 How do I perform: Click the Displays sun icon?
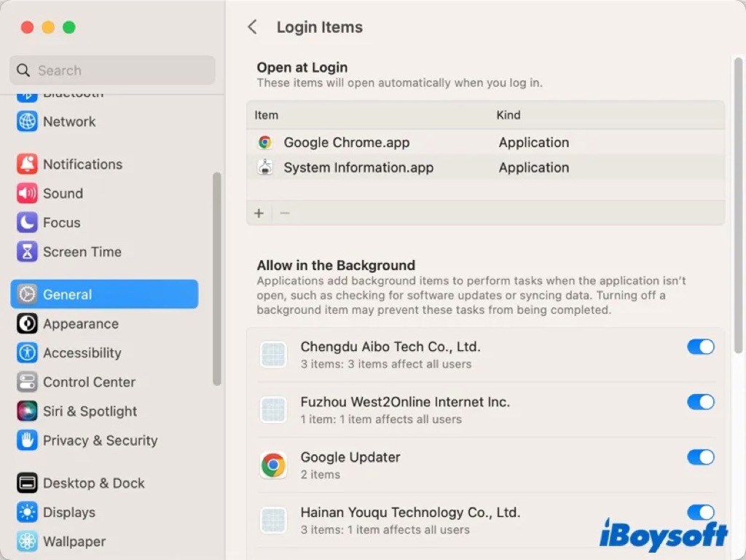[x=27, y=513]
